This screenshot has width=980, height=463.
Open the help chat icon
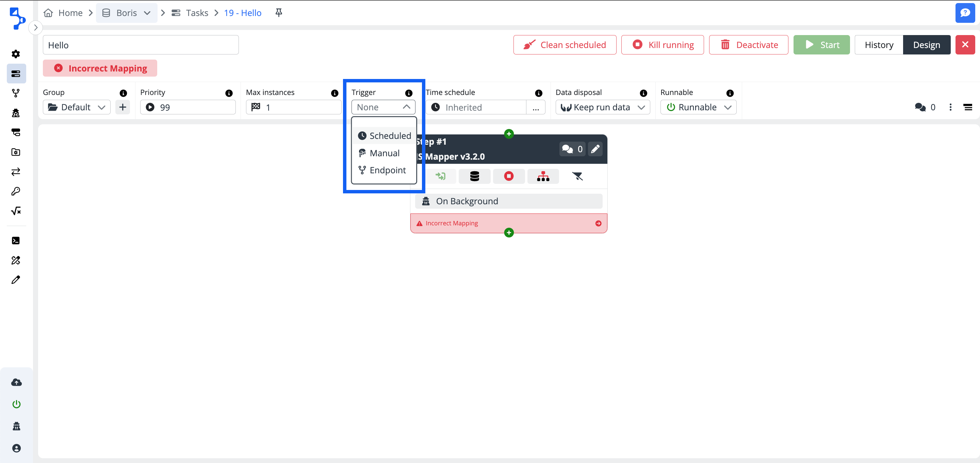pos(964,13)
